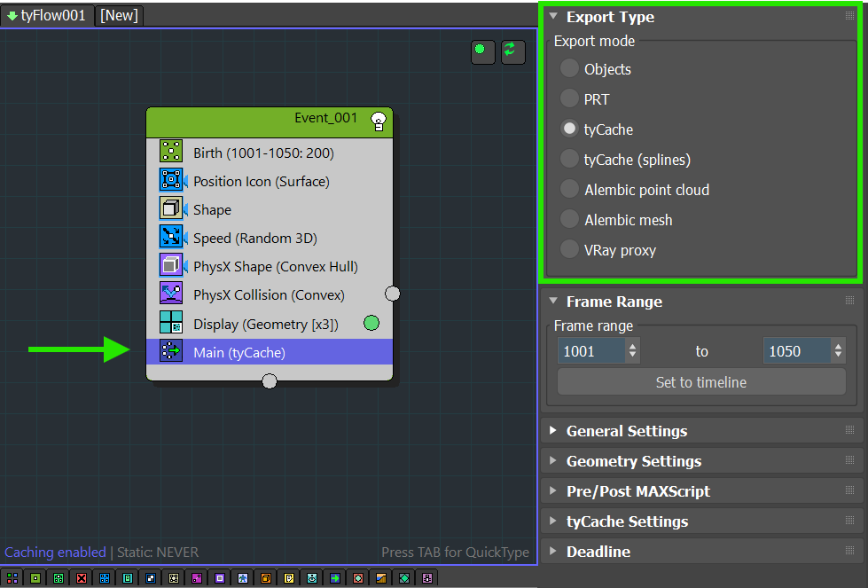Click the Display operator icon
Image resolution: width=868 pixels, height=588 pixels.
[x=171, y=322]
